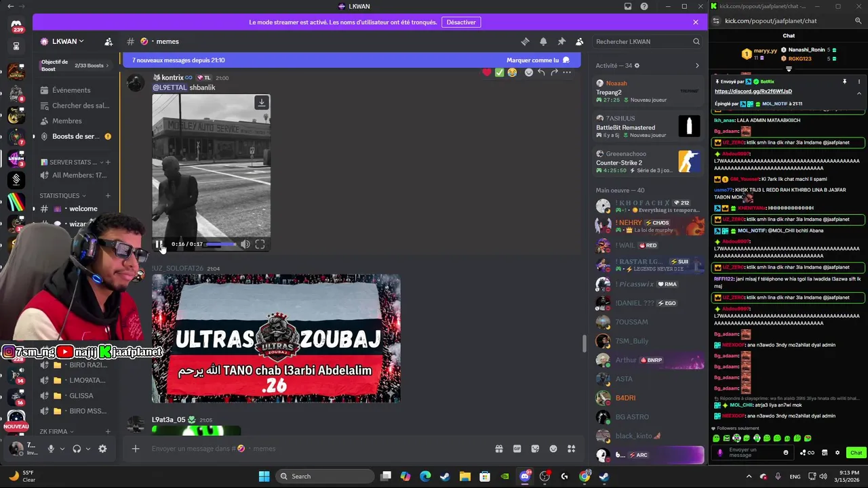
Task: Open the Threads icon in channel header
Action: pyautogui.click(x=525, y=41)
